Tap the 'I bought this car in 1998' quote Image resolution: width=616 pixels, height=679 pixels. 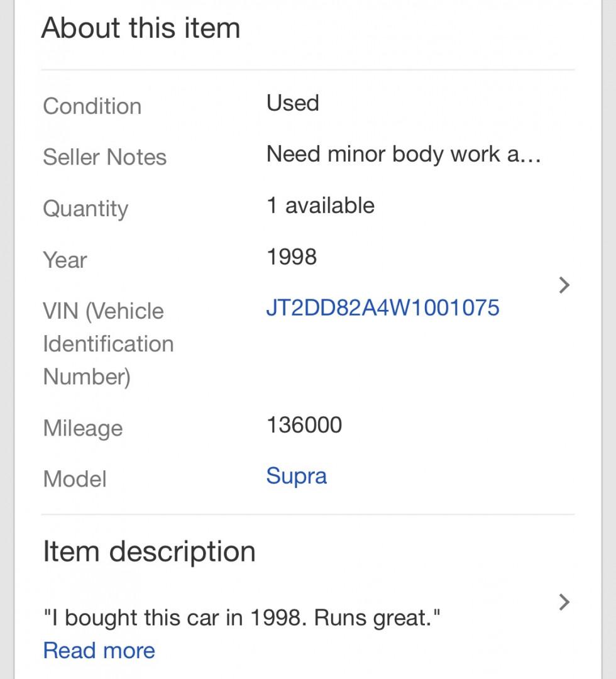(241, 619)
